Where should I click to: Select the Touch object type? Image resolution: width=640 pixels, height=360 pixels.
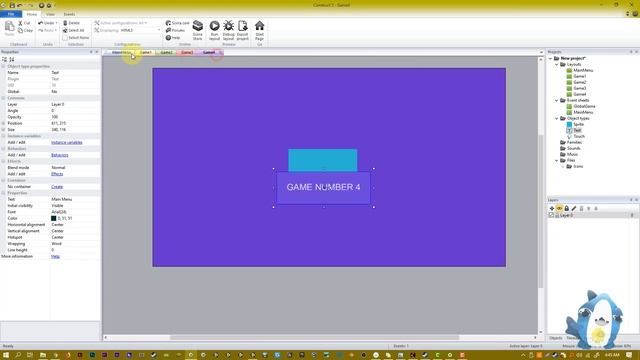click(x=578, y=136)
